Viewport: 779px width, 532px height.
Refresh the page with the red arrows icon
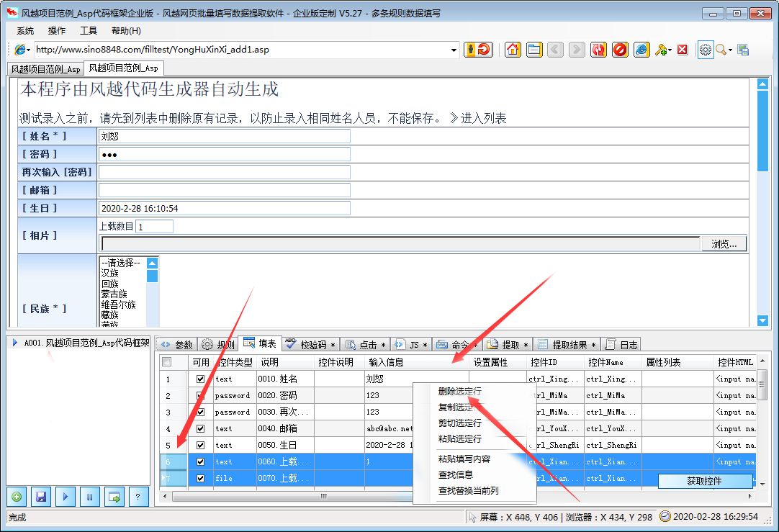click(598, 50)
